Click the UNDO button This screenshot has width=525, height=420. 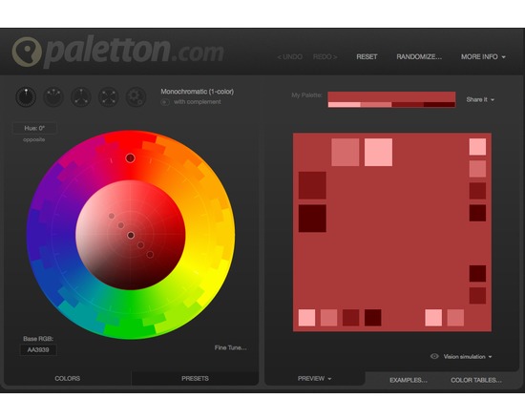(x=290, y=57)
